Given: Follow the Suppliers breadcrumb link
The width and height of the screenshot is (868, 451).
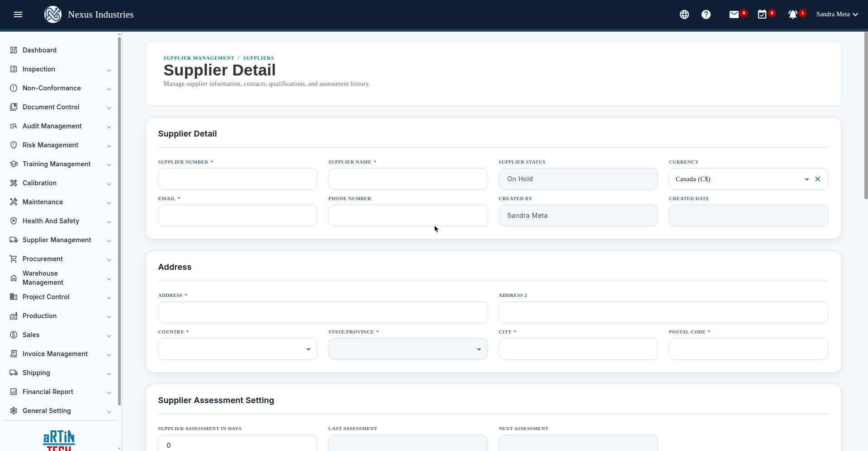Looking at the screenshot, I should [258, 58].
